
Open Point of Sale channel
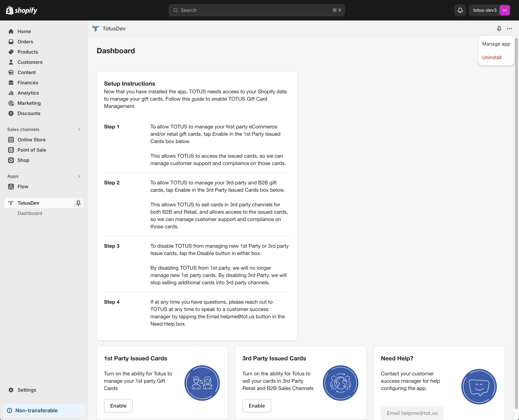[x=32, y=150]
